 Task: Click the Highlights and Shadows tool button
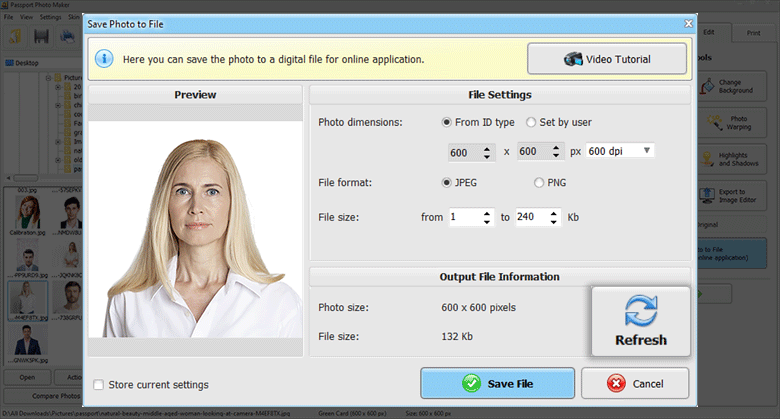point(731,159)
